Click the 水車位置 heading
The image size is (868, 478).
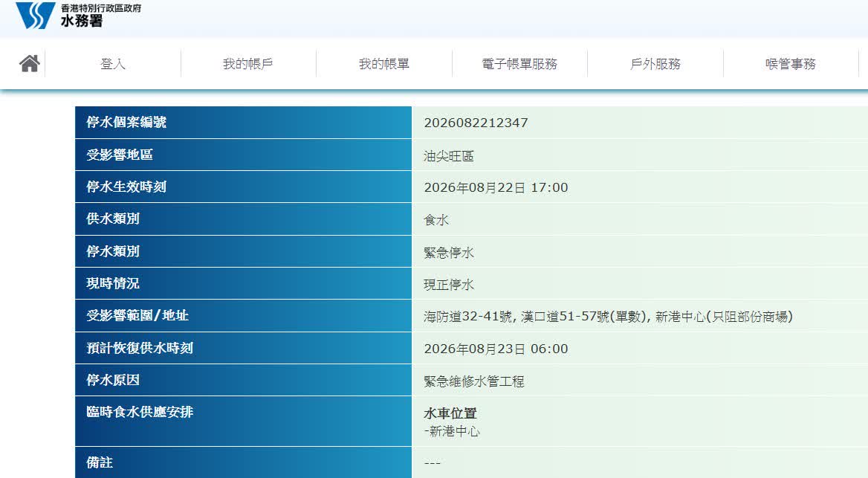coord(450,413)
